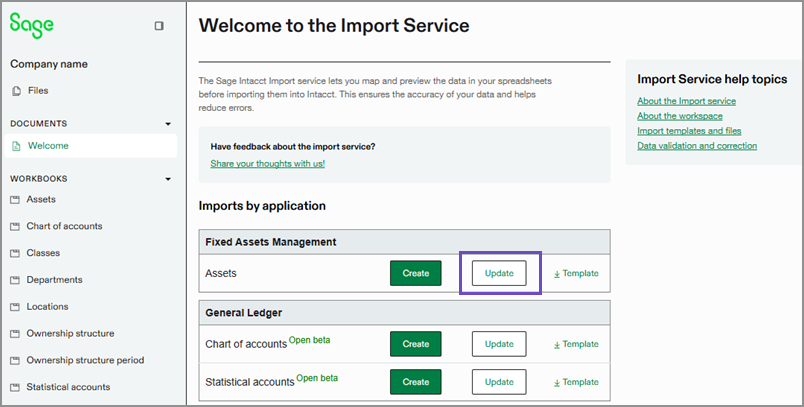Click the Sage logo
Screen dimensions: 804x407
click(x=32, y=25)
